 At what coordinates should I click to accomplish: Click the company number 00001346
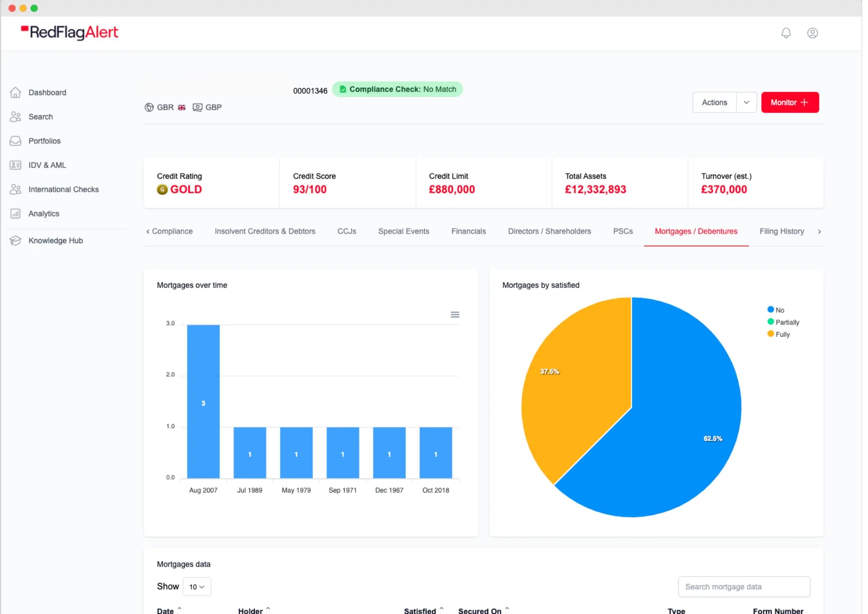point(310,91)
